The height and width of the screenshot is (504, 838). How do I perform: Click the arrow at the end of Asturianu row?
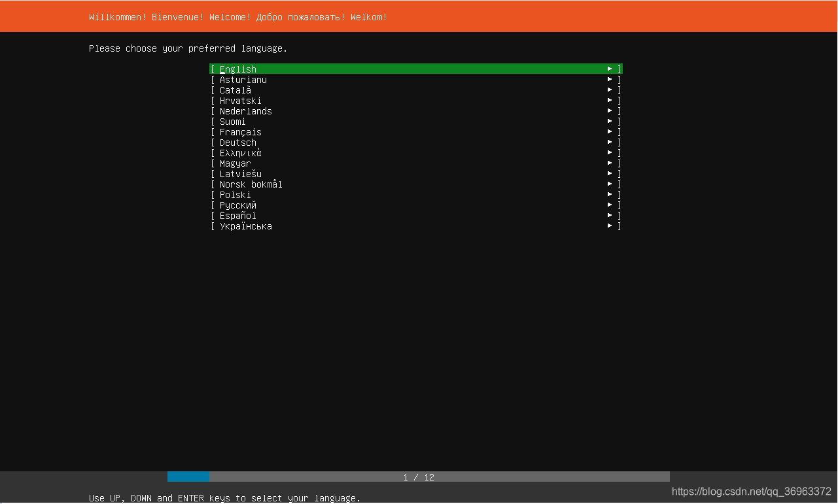[x=610, y=79]
